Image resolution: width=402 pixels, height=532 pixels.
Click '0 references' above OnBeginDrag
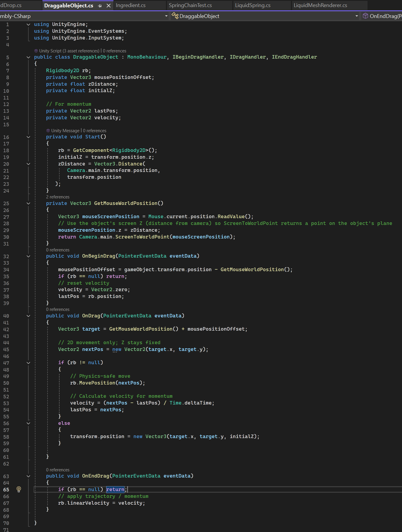coord(58,250)
